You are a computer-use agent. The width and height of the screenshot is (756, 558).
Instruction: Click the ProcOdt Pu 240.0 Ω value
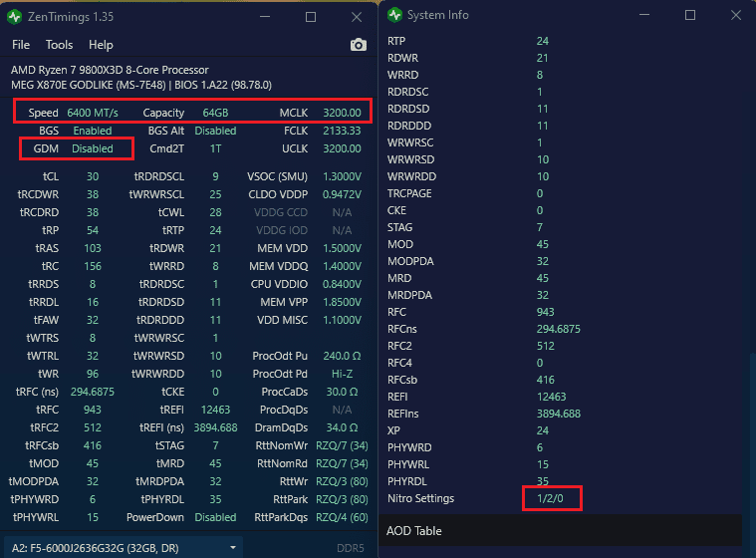(342, 356)
